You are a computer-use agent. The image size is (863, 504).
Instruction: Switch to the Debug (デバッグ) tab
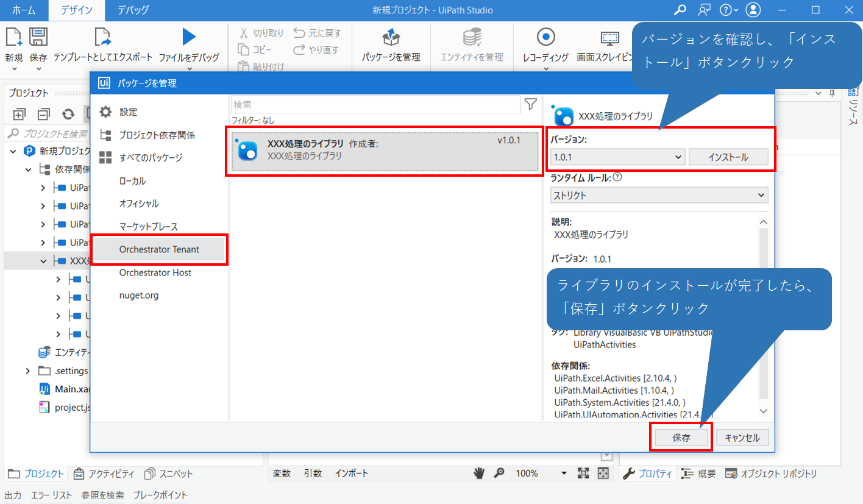(x=133, y=10)
